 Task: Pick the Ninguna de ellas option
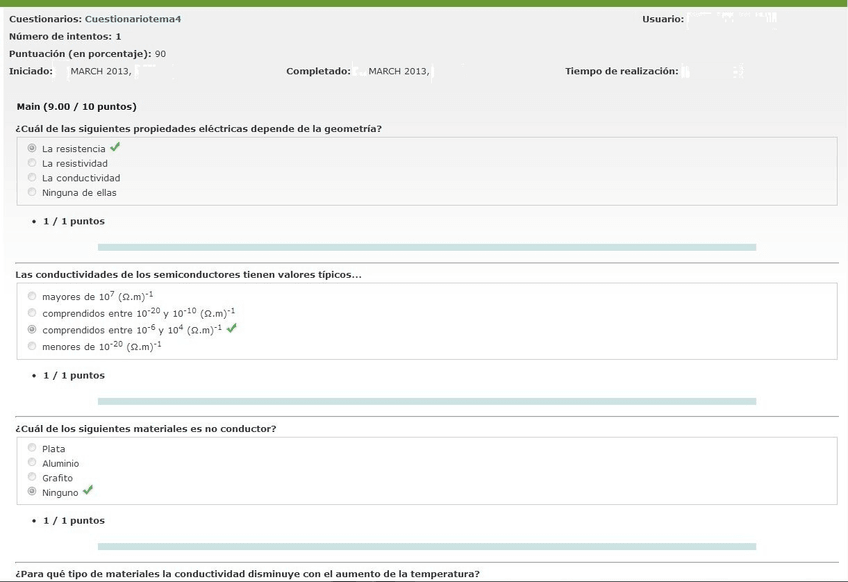pyautogui.click(x=32, y=192)
